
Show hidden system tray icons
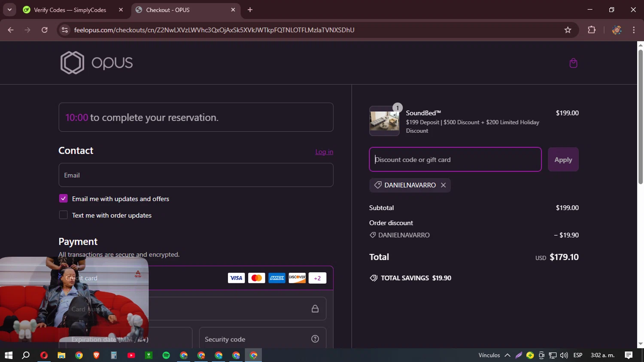(507, 355)
